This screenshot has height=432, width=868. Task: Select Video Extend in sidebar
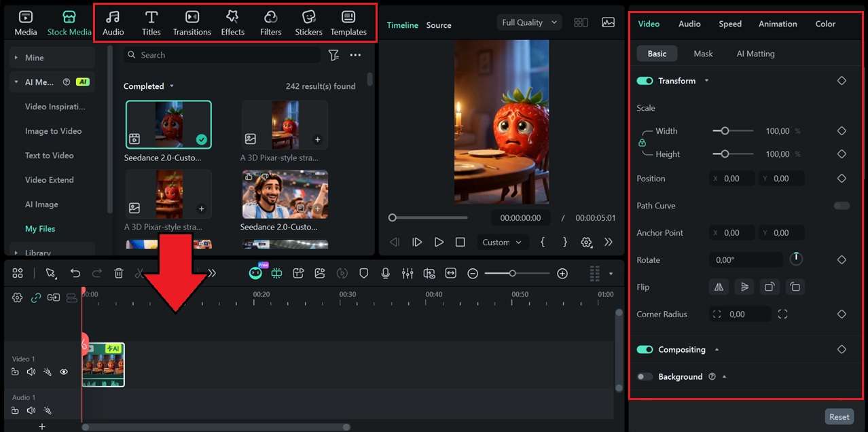pyautogui.click(x=49, y=180)
